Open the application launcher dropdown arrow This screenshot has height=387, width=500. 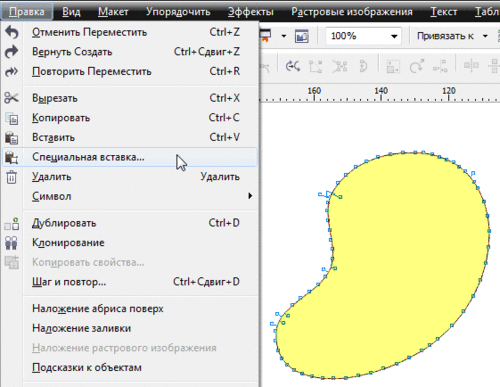pyautogui.click(x=284, y=36)
